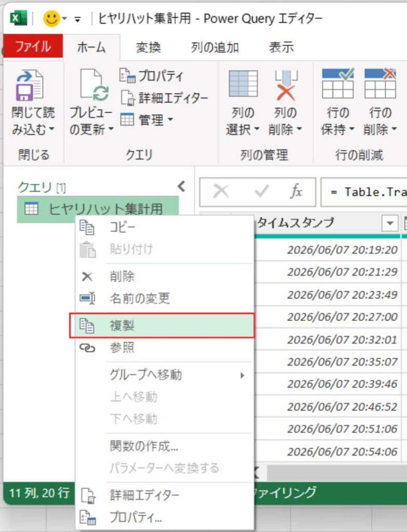Image resolution: width=407 pixels, height=532 pixels.
Task: Switch to the ホーム tab
Action: point(91,47)
